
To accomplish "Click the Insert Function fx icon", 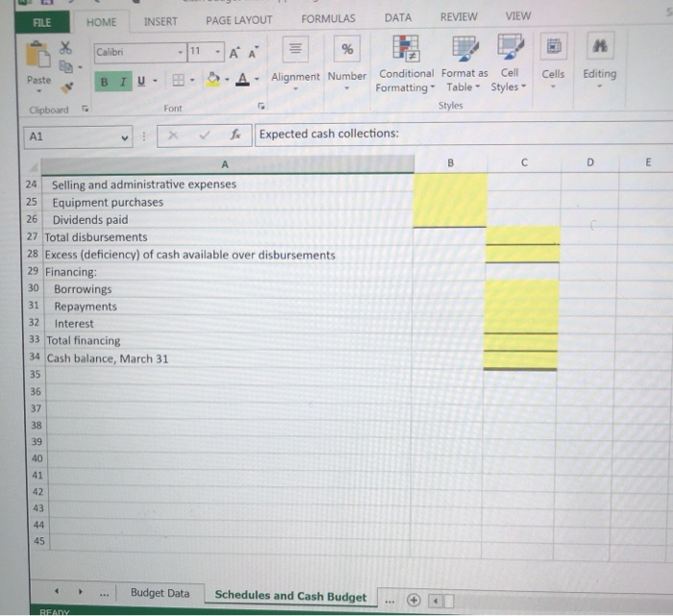I will (236, 136).
